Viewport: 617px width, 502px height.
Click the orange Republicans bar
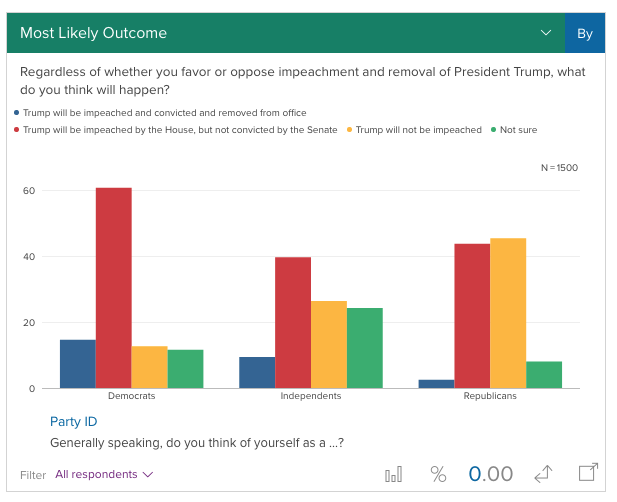click(x=508, y=313)
